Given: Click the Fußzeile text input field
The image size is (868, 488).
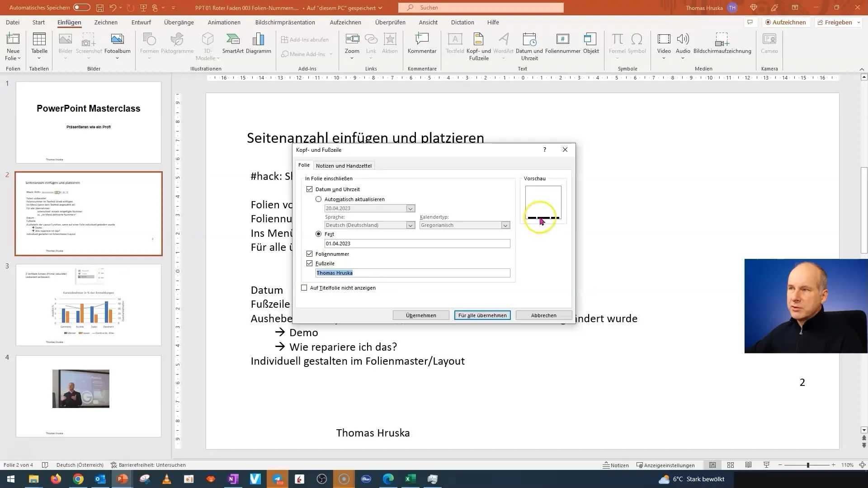Looking at the screenshot, I should pyautogui.click(x=413, y=273).
